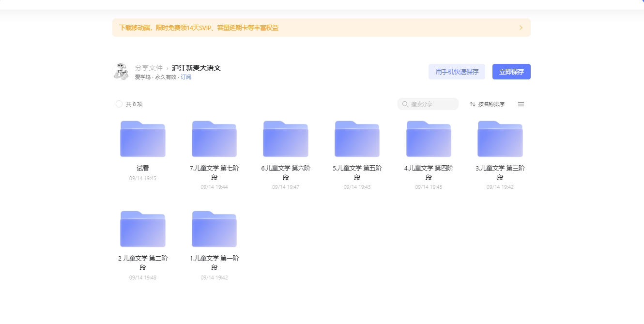Open the 4.儿童文学 第四阶段 folder

(x=428, y=139)
